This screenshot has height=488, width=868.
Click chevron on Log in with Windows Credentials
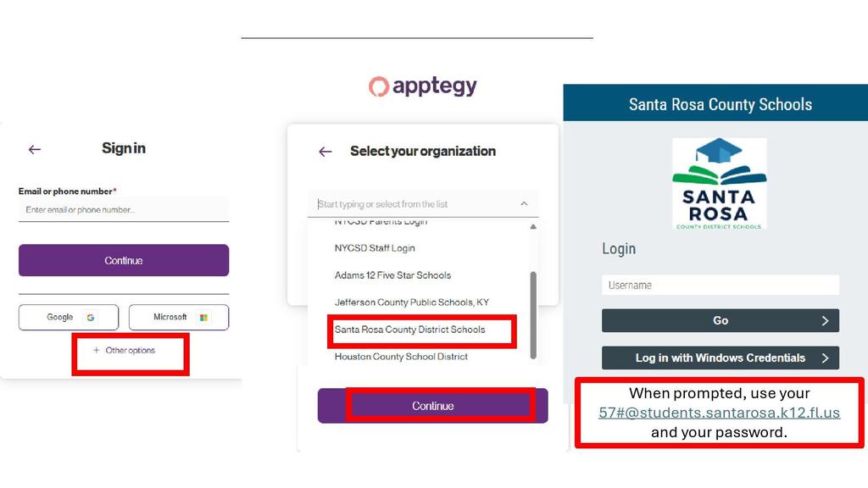(x=825, y=358)
